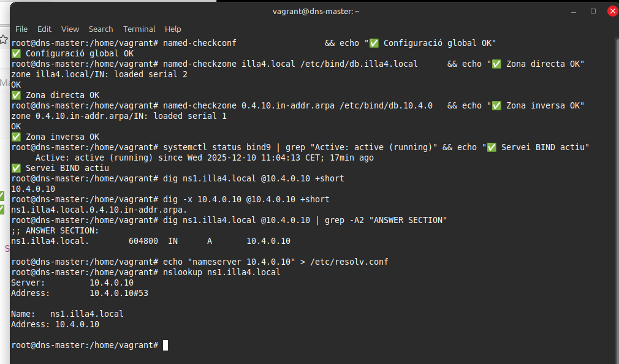Click the checkmark on the 'Zona inversa OK' output line

click(x=16, y=137)
